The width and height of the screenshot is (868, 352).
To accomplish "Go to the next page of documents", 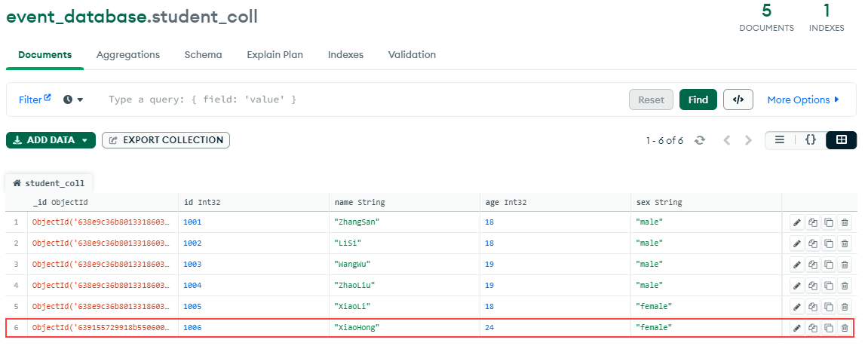I will [748, 140].
